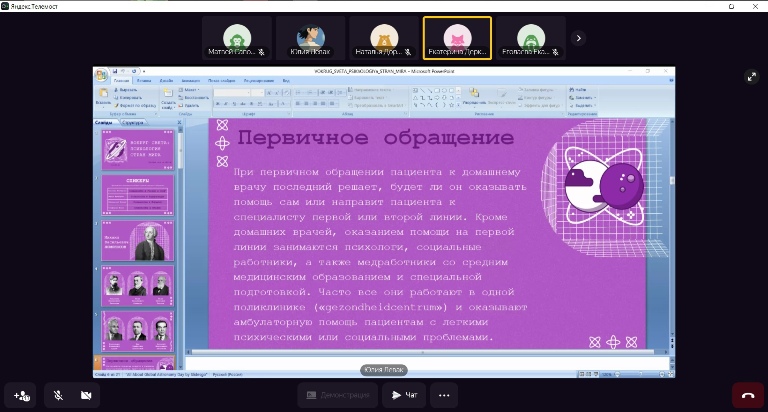The image size is (768, 412).
Task: Select Юлия Попак participant tile
Action: [x=310, y=38]
